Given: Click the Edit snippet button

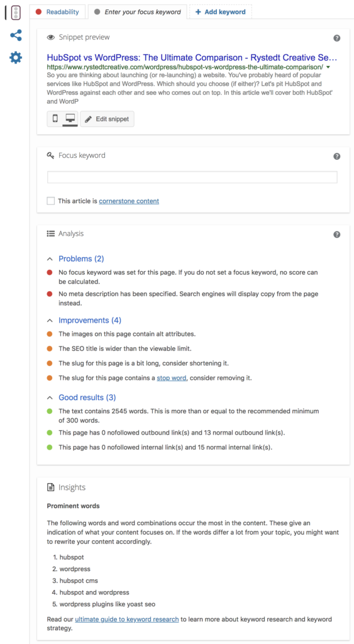Looking at the screenshot, I should tap(107, 119).
